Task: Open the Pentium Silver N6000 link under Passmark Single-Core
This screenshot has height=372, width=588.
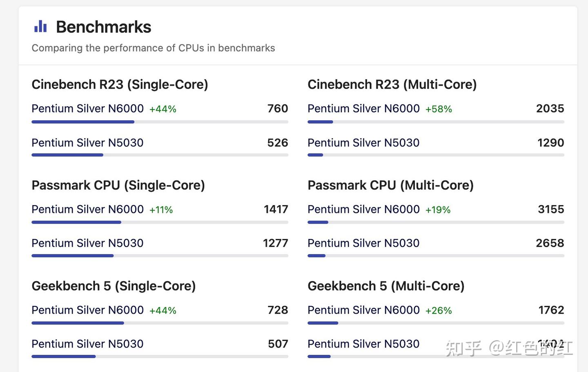Action: tap(87, 209)
